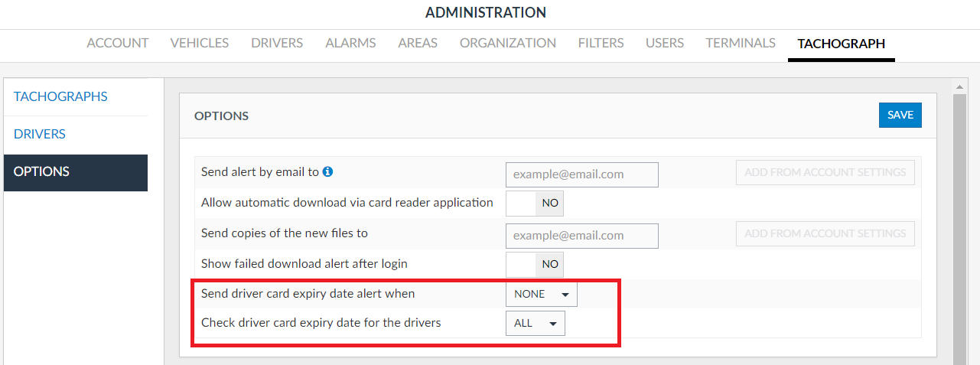The height and width of the screenshot is (365, 980).
Task: Expand the check drivers ALL dropdown
Action: [535, 324]
